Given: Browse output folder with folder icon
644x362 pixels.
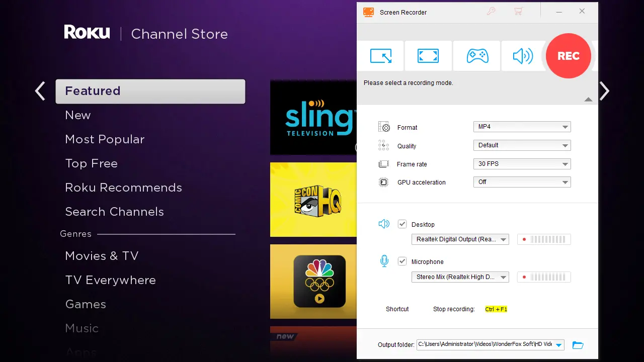Looking at the screenshot, I should 578,345.
